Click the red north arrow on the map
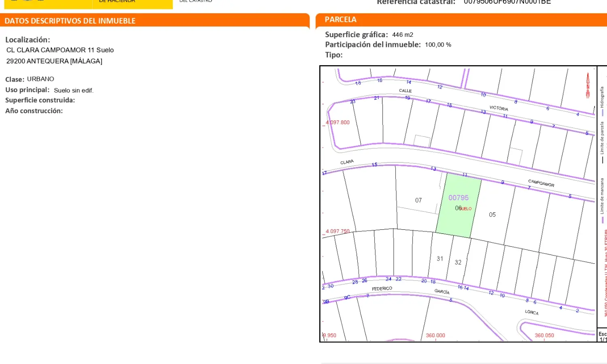The height and width of the screenshot is (364, 607). (588, 85)
